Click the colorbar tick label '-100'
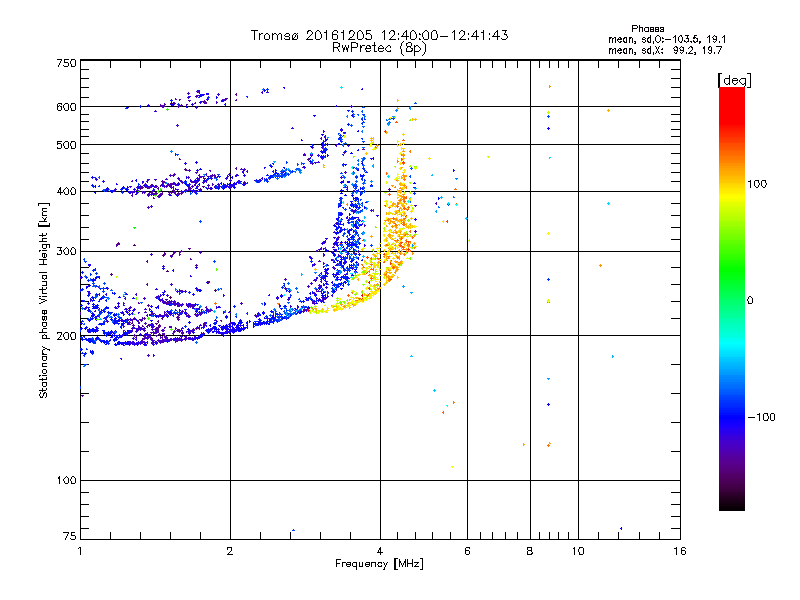The width and height of the screenshot is (800, 600). 762,417
